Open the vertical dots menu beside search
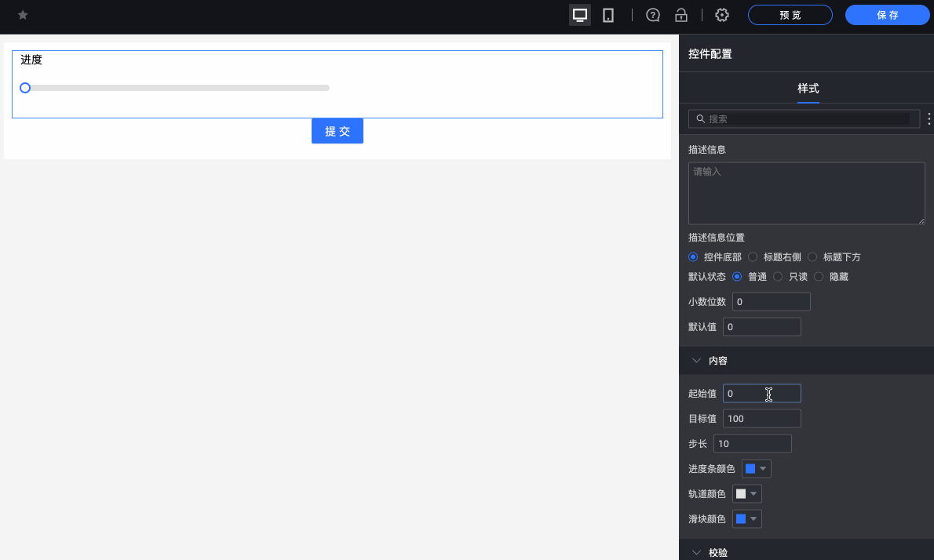This screenshot has height=560, width=934. coord(929,118)
